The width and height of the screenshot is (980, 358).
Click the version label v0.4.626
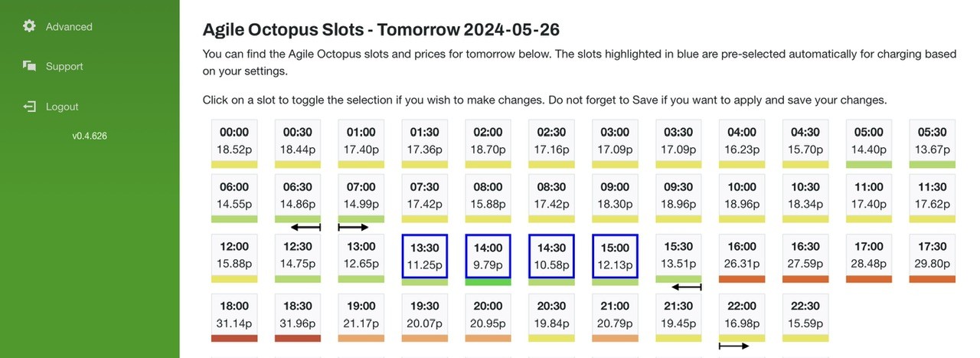coord(90,136)
